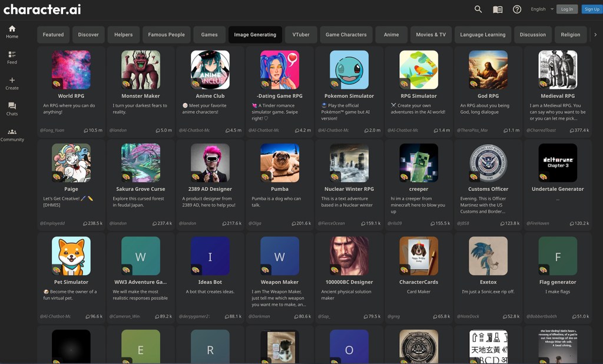
Task: Open the Pet Simulator shiba avatar
Action: tap(71, 256)
